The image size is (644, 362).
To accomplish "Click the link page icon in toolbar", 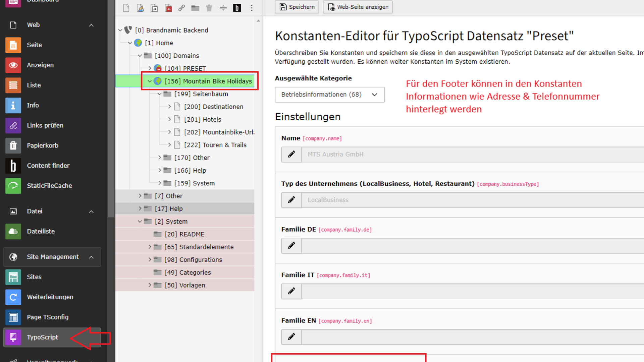I will click(181, 8).
